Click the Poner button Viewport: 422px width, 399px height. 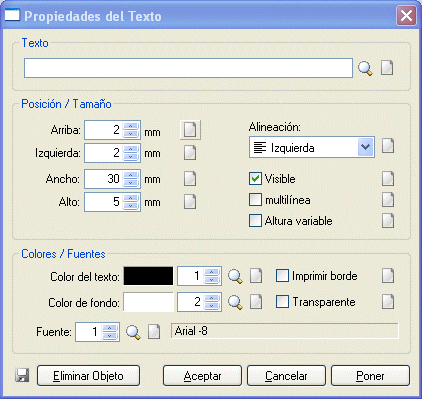point(370,376)
